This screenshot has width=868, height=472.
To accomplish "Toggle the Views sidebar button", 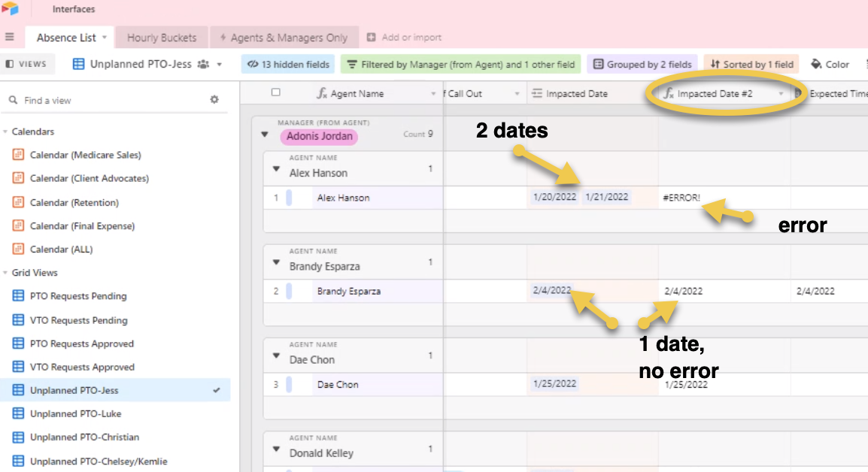I will pos(26,64).
